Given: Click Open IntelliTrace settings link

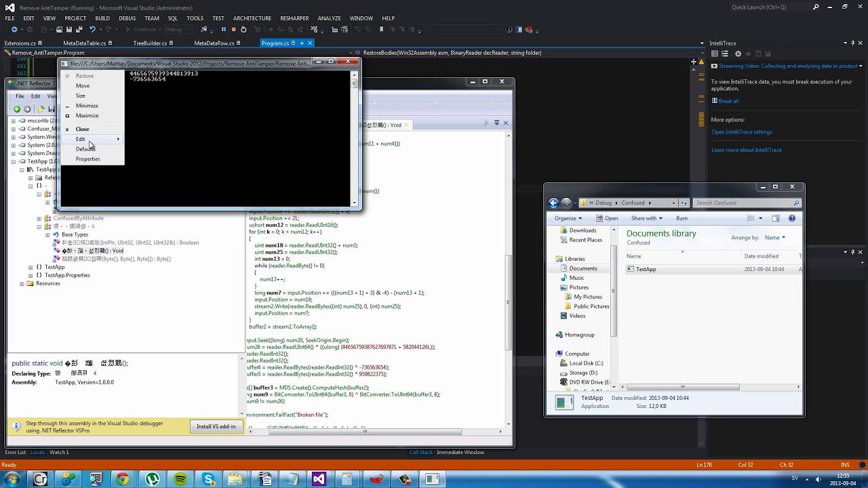Looking at the screenshot, I should click(x=741, y=132).
